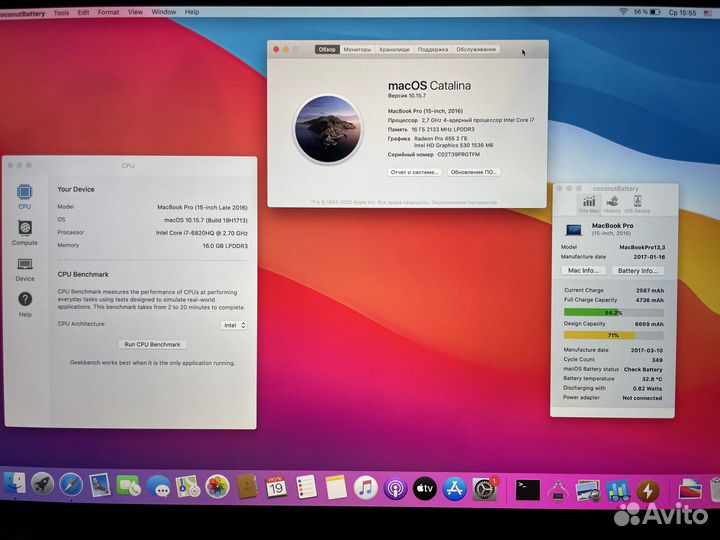
Task: Click input language flag in menu bar
Action: click(708, 13)
